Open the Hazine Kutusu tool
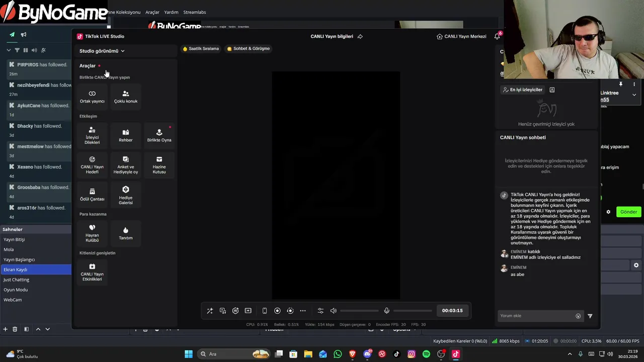The image size is (644, 362). (159, 165)
